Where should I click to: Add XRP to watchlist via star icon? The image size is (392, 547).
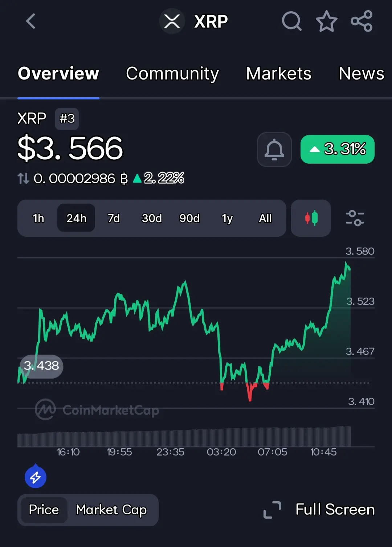coord(326,21)
